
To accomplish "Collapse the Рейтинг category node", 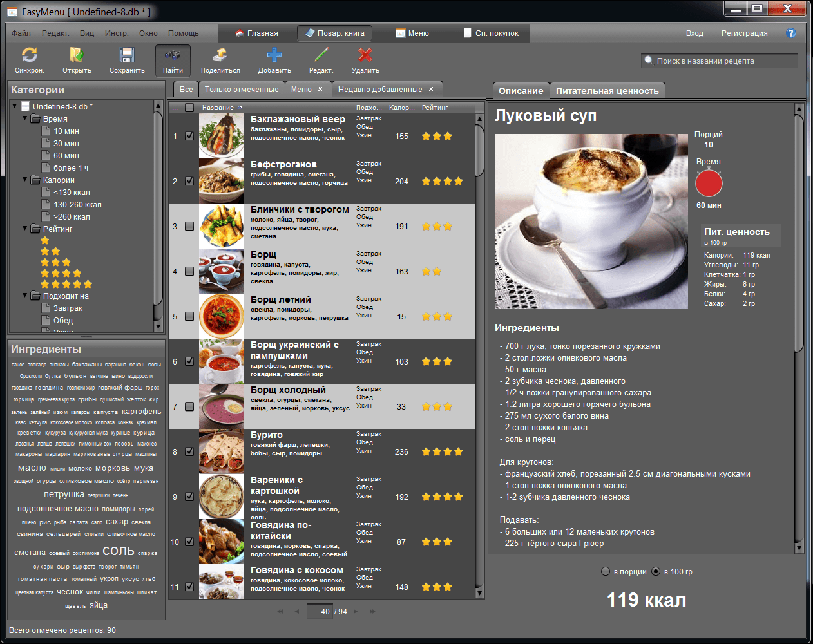I will coord(25,228).
